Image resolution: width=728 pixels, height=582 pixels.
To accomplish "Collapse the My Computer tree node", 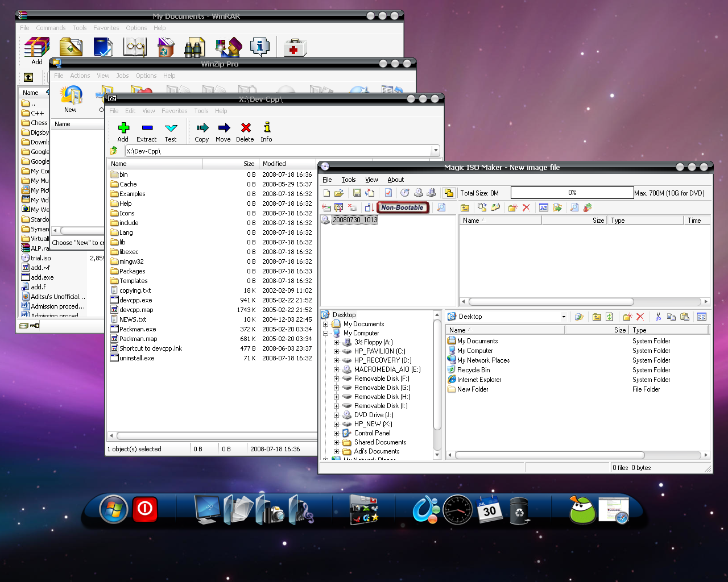I will 326,333.
